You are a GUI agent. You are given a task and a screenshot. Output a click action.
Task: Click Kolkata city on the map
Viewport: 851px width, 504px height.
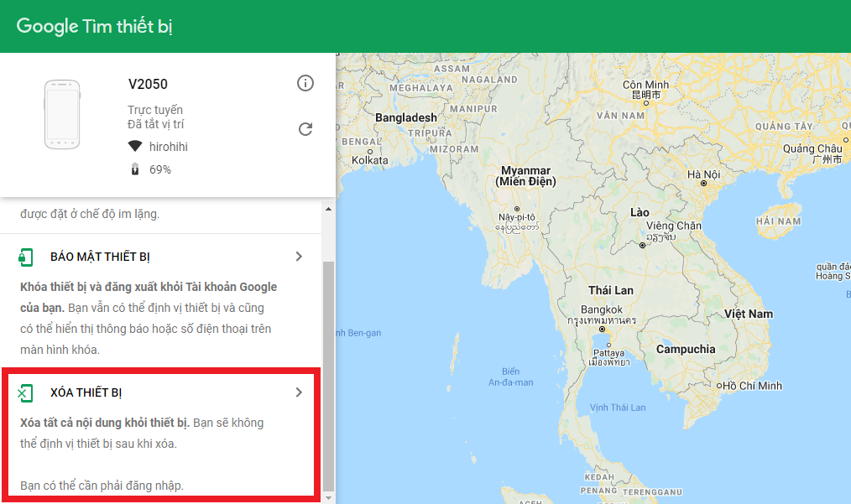coord(369,160)
